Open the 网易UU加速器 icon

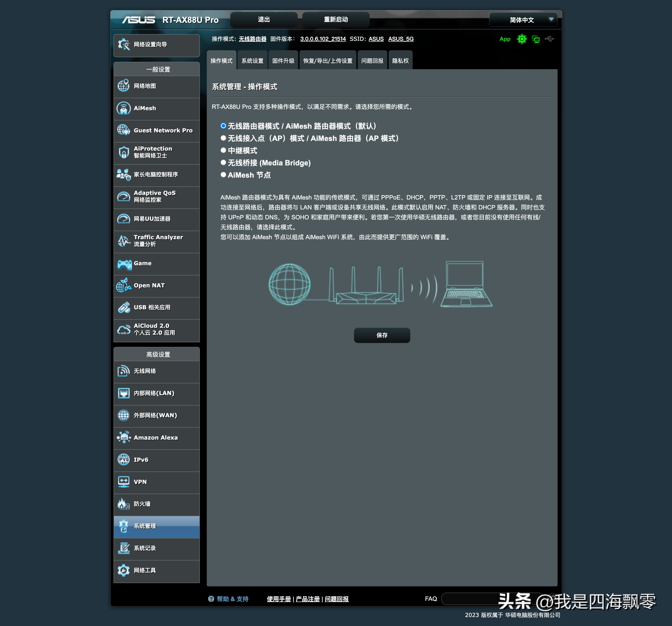click(123, 219)
